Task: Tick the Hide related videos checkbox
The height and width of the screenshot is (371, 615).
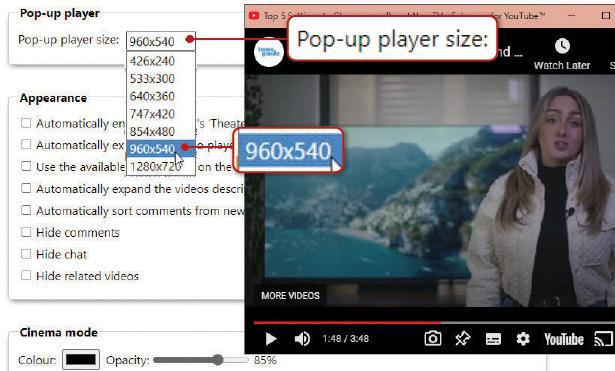Action: point(26,275)
